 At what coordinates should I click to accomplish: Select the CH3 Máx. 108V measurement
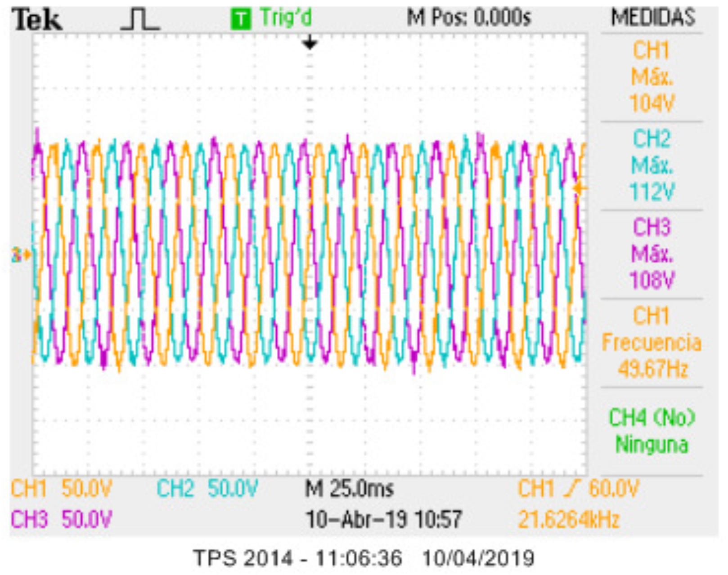[652, 254]
